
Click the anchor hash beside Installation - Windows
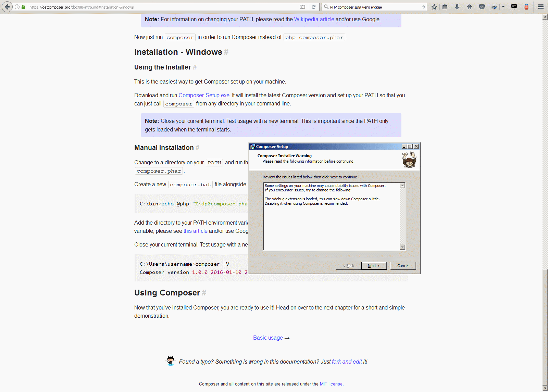pyautogui.click(x=226, y=52)
